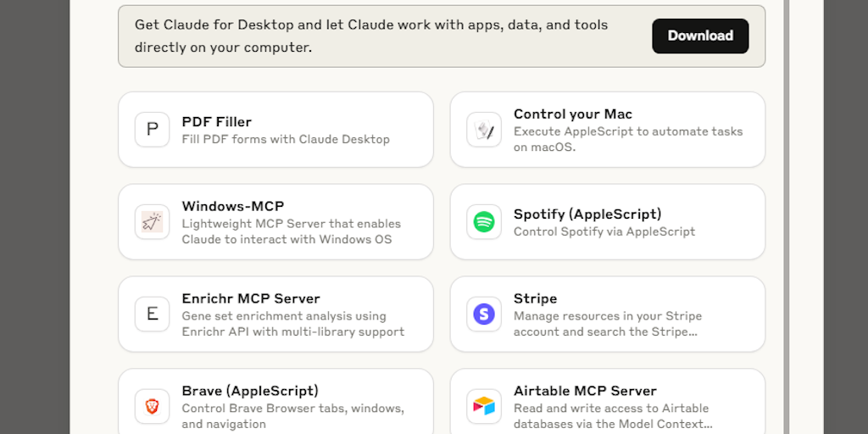
Task: Open the Airtable MCP Server title
Action: (585, 391)
